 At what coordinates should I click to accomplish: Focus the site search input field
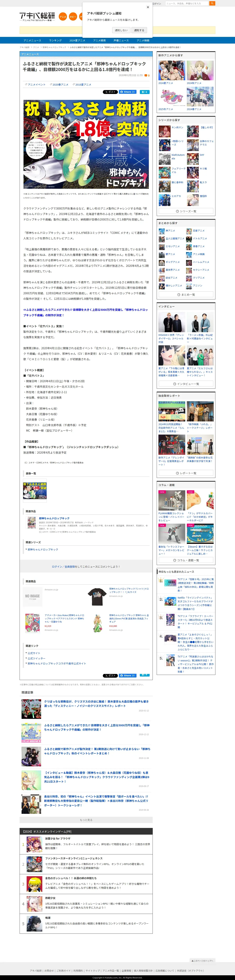pyautogui.click(x=187, y=3)
